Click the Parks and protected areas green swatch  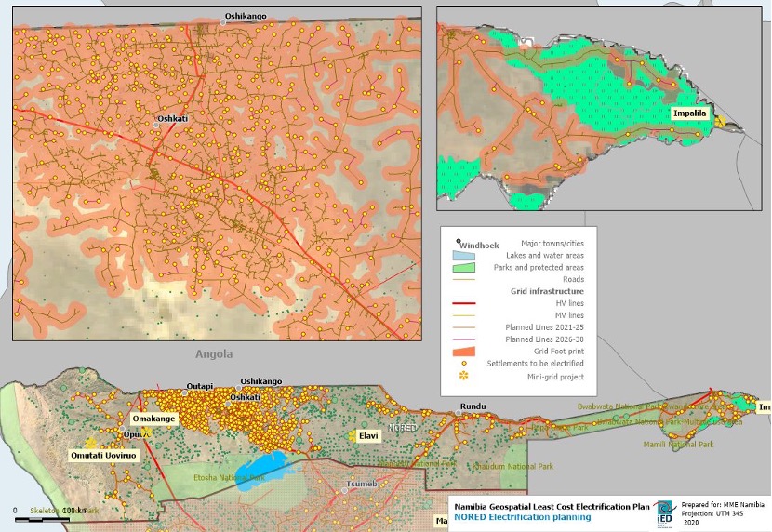click(x=463, y=267)
